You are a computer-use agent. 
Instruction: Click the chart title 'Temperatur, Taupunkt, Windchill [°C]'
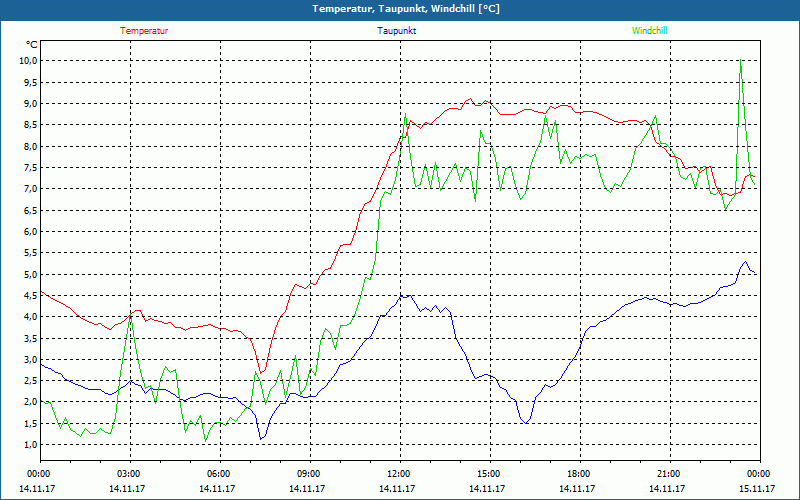406,9
